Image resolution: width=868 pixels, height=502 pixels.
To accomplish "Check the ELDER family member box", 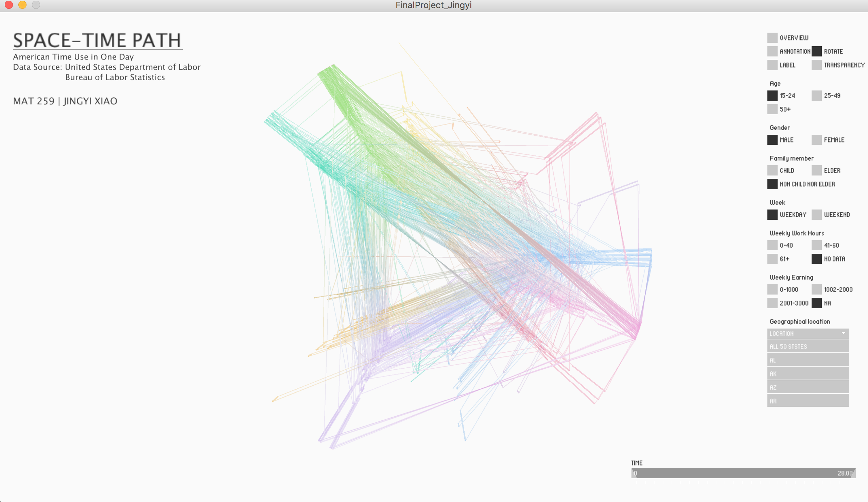I will click(x=816, y=170).
